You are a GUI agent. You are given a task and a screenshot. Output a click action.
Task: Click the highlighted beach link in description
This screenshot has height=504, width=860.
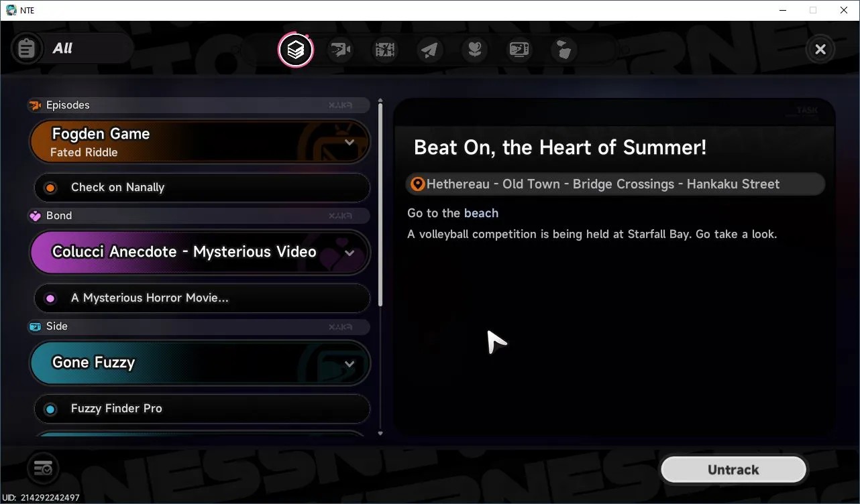[x=481, y=213]
